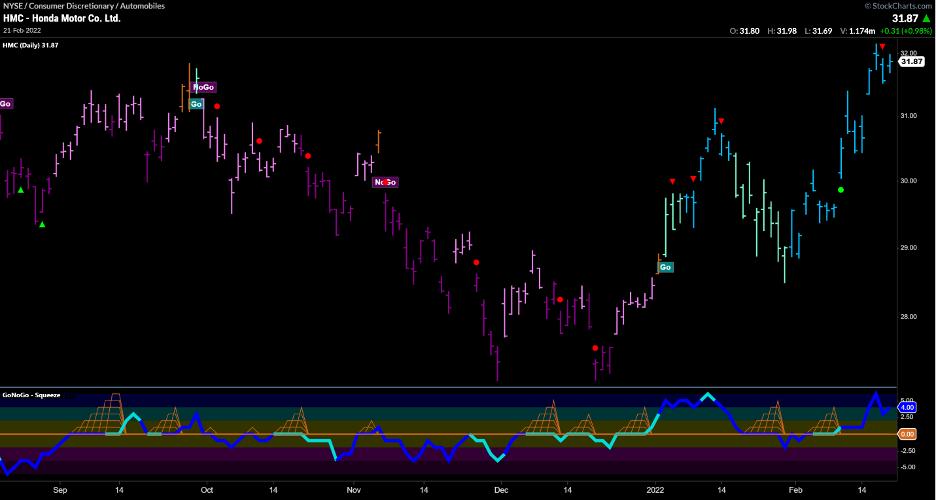Click the -5.00 oscillator axis label
This screenshot has height=500, width=936.
(x=907, y=467)
